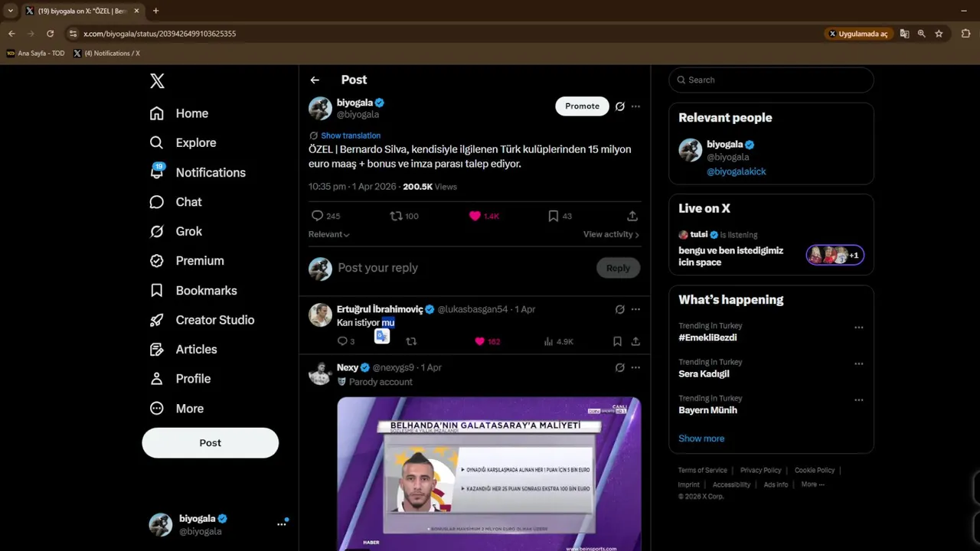The height and width of the screenshot is (551, 980).
Task: Click the Search box
Action: pos(771,80)
